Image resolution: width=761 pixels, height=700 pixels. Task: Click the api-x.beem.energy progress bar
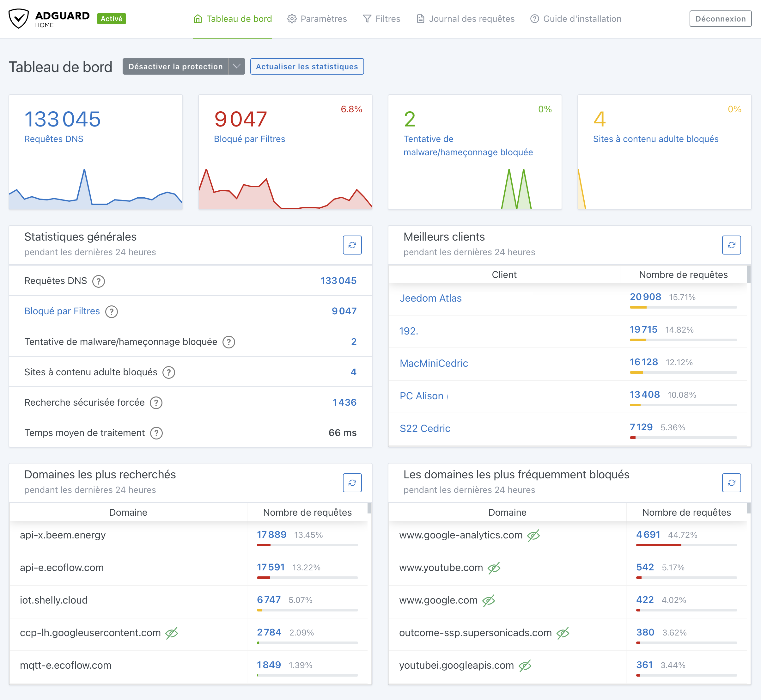click(x=307, y=545)
